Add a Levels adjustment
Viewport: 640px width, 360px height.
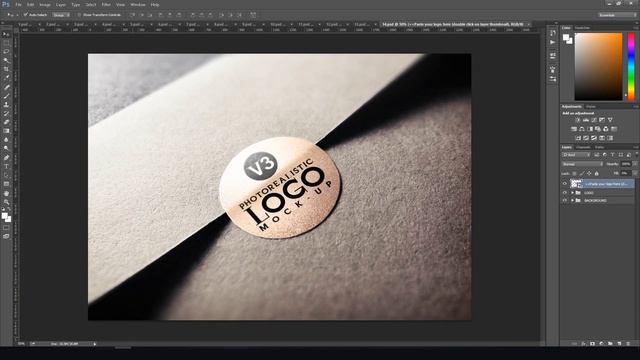tap(586, 120)
